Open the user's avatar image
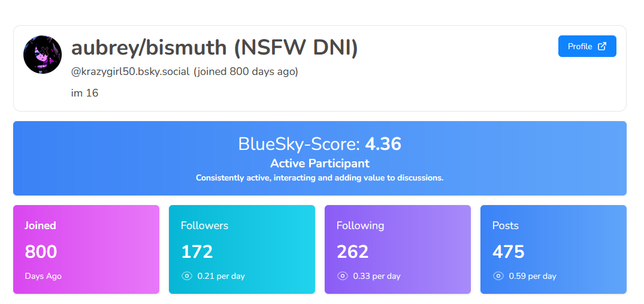 43,55
